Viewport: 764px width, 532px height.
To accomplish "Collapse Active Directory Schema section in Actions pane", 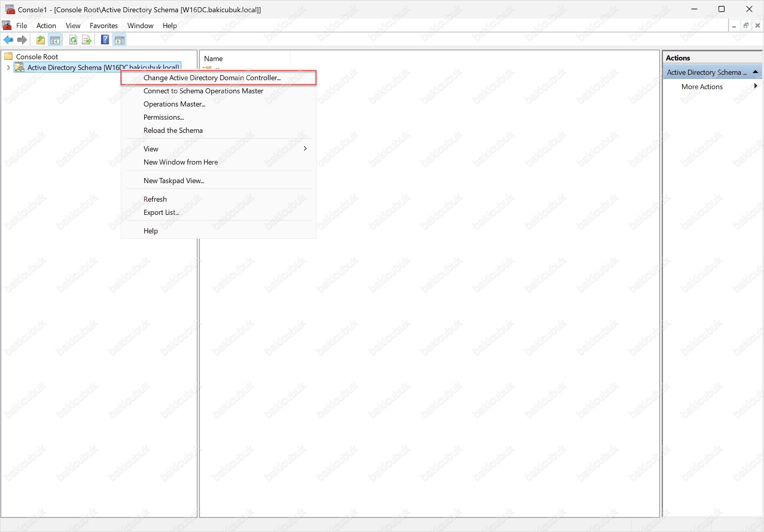I will coord(755,72).
